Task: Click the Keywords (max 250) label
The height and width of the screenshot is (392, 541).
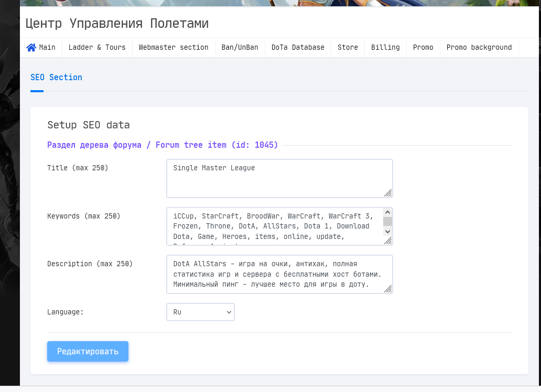Action: click(84, 216)
